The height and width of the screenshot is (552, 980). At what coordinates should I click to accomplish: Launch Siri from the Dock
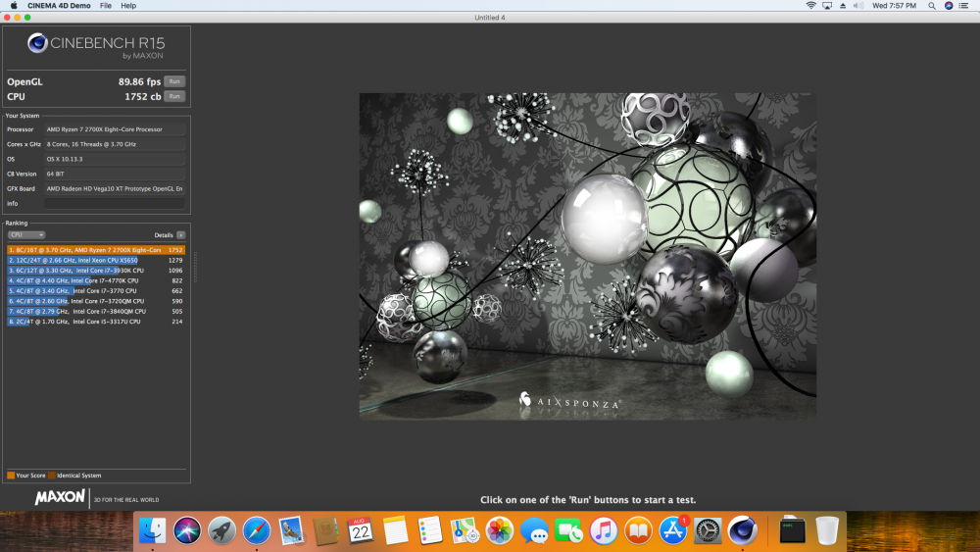tap(187, 530)
